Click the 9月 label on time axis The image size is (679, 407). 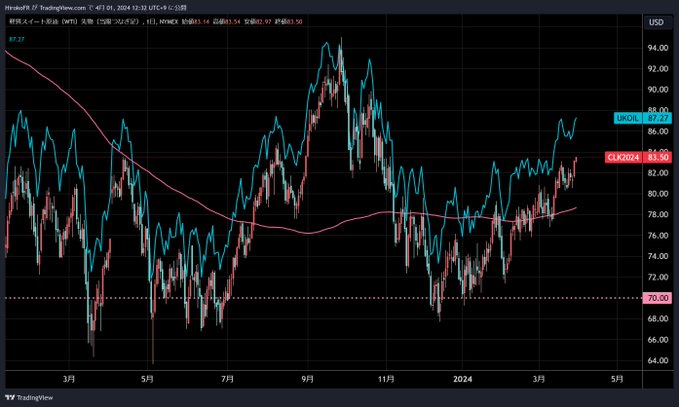tap(307, 379)
